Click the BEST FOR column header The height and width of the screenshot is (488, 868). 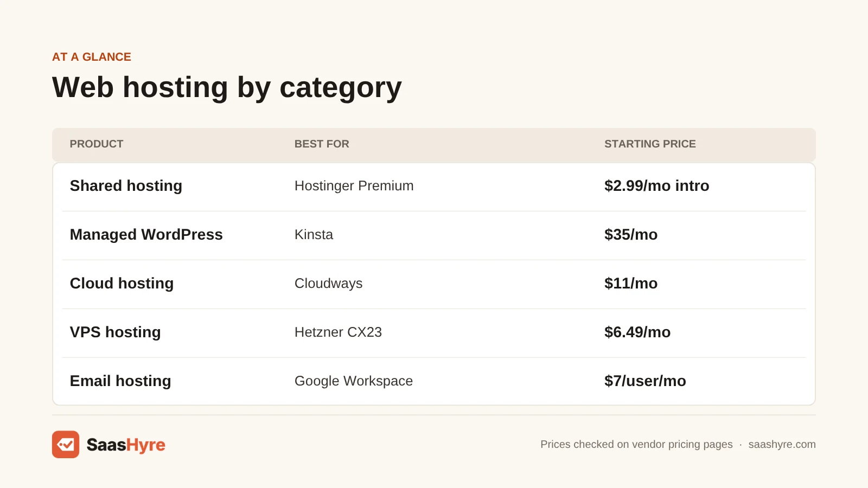[322, 144]
